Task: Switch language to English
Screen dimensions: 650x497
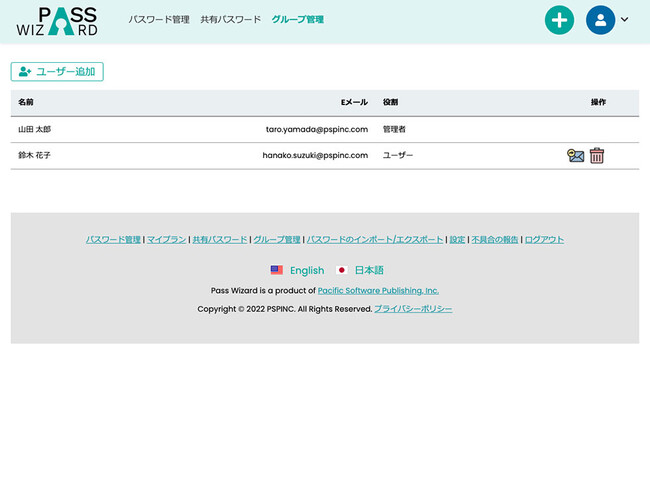Action: (x=307, y=270)
